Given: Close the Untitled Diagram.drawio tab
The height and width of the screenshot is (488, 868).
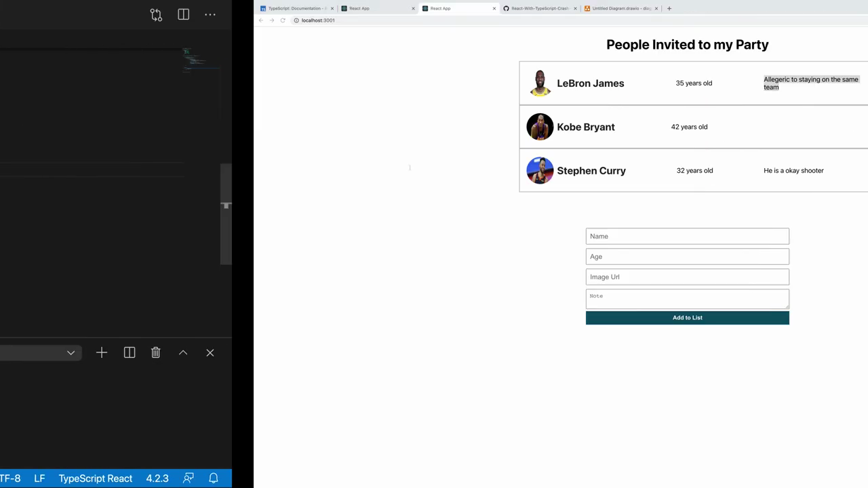Looking at the screenshot, I should (656, 8).
